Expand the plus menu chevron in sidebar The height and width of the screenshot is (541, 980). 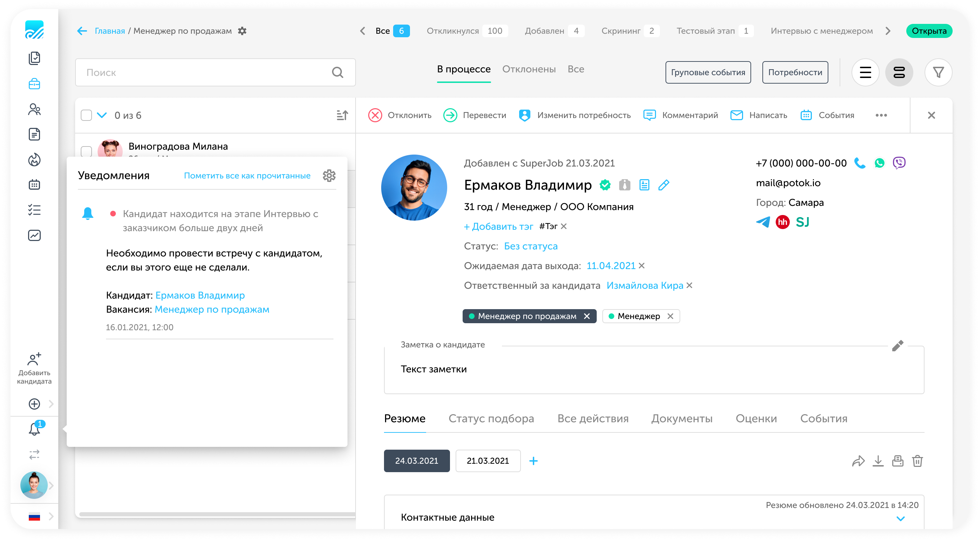click(51, 404)
